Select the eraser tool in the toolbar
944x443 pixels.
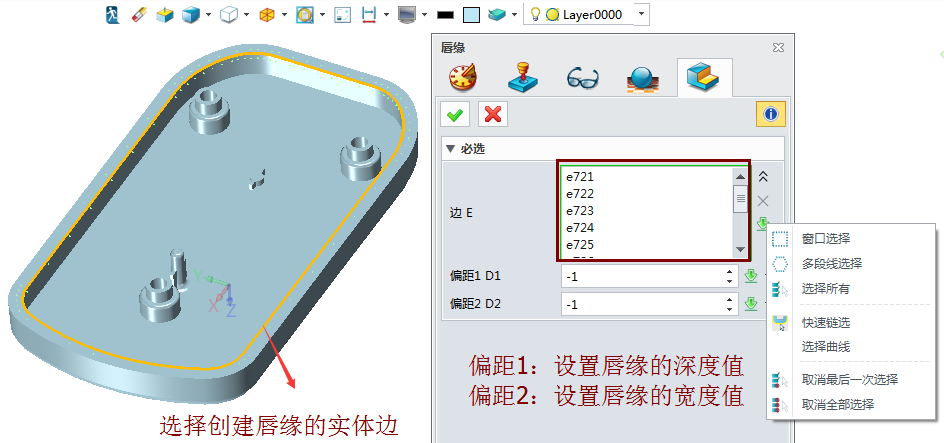[x=138, y=15]
